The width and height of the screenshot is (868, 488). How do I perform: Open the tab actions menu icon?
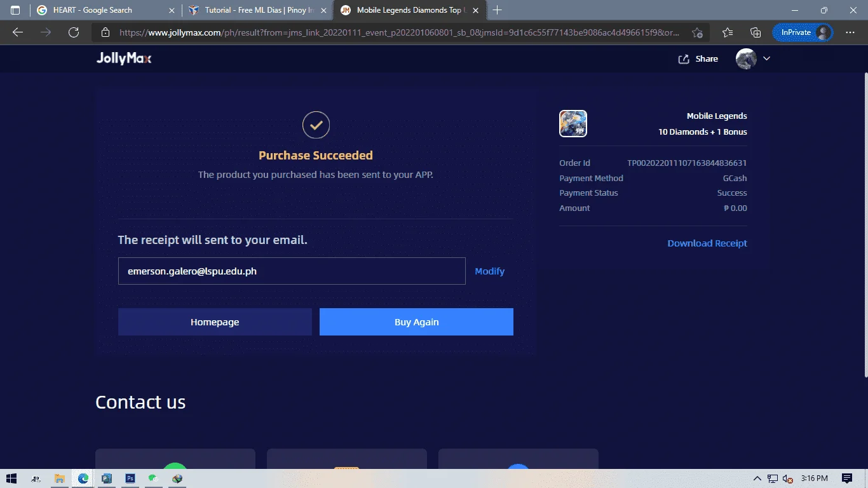(x=15, y=10)
